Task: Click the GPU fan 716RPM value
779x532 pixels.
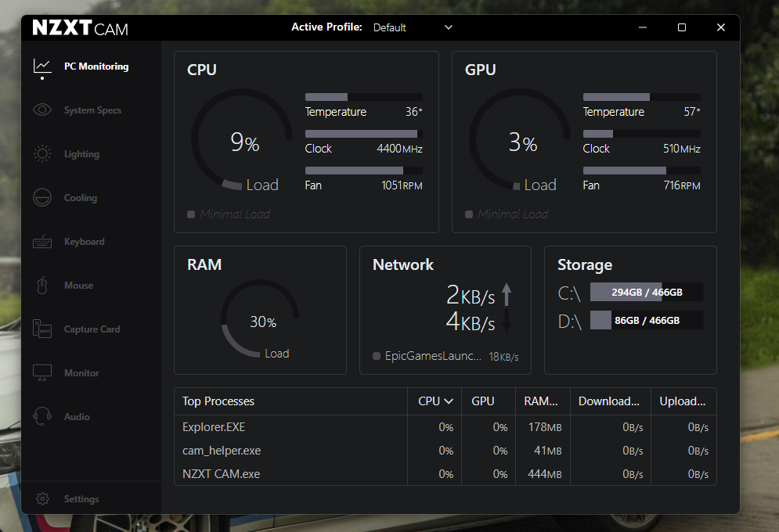Action: [682, 185]
